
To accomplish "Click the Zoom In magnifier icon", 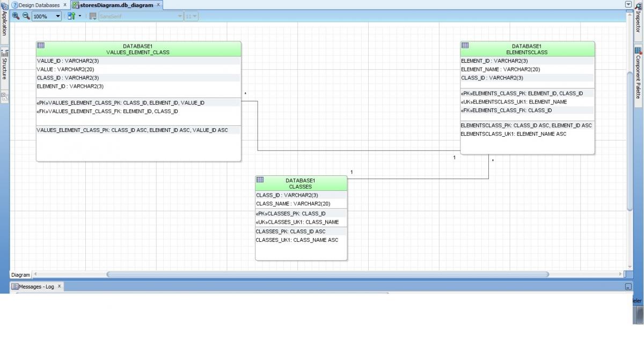I will (x=16, y=16).
